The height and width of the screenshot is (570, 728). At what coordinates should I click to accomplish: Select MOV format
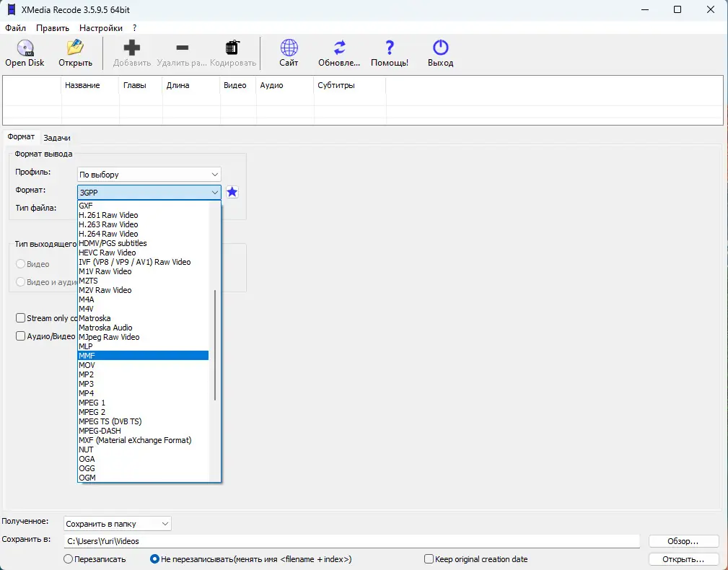tap(144, 365)
